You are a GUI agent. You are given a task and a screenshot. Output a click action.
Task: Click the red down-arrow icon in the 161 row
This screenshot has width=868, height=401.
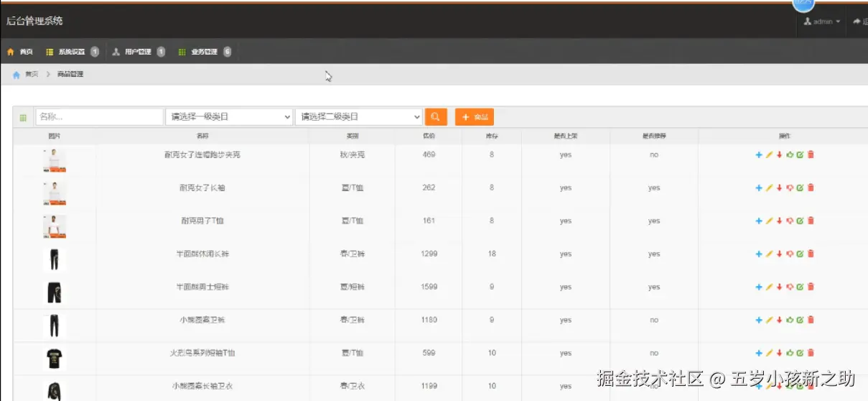[779, 221]
